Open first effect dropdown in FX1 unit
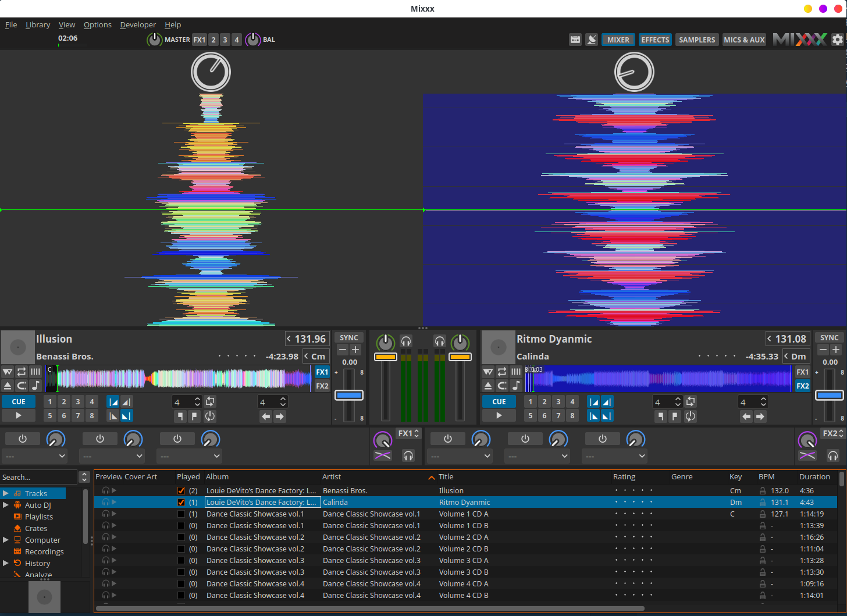This screenshot has height=616, width=847. tap(34, 456)
